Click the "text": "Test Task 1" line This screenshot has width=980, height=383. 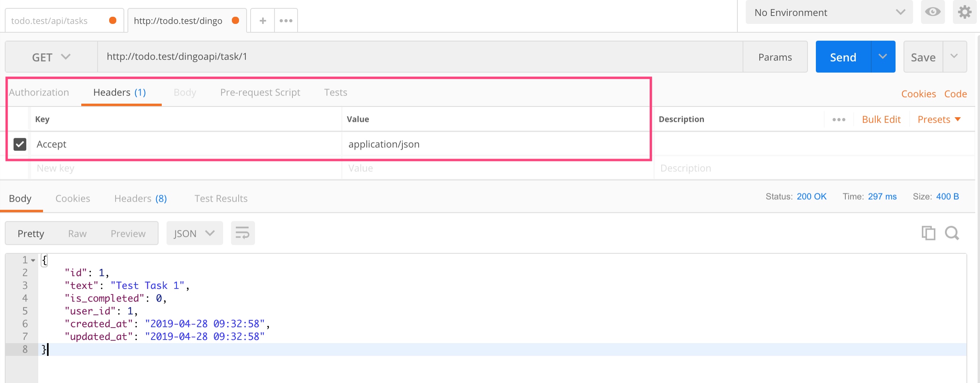coord(127,286)
